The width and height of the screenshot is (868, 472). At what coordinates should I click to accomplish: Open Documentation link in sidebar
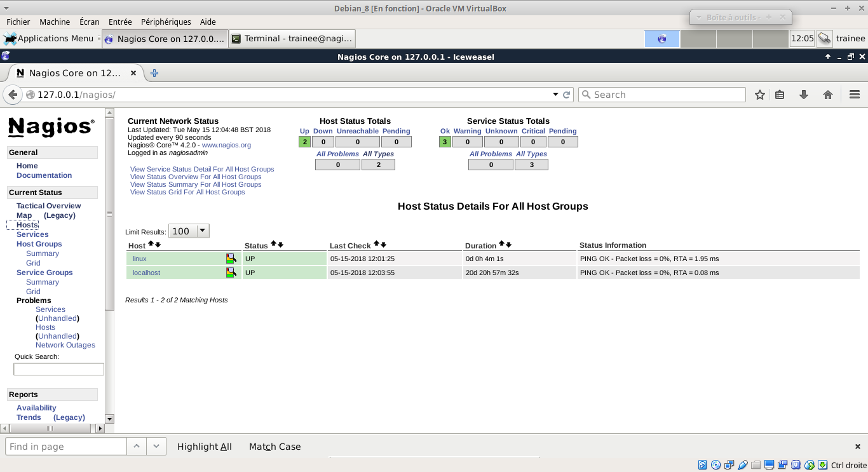[44, 175]
